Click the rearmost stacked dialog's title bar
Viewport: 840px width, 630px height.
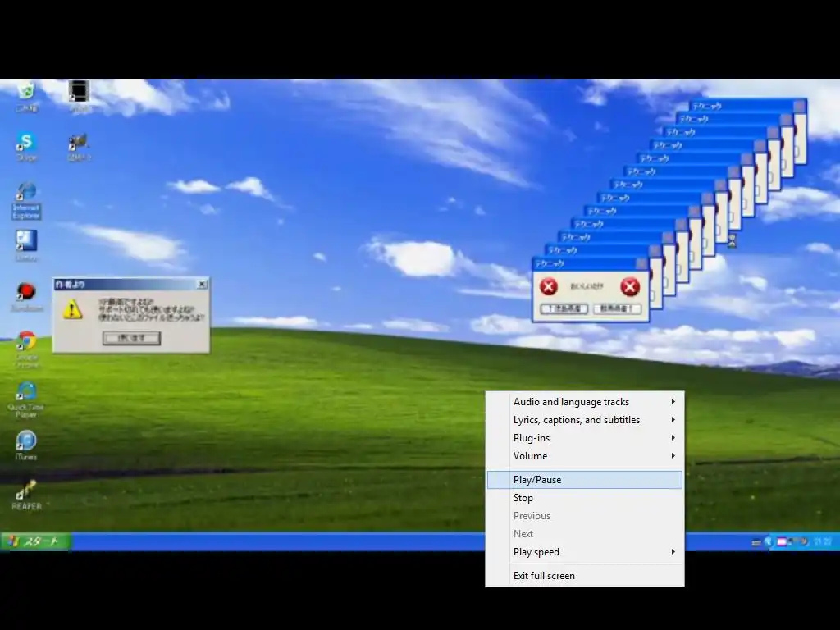click(748, 106)
